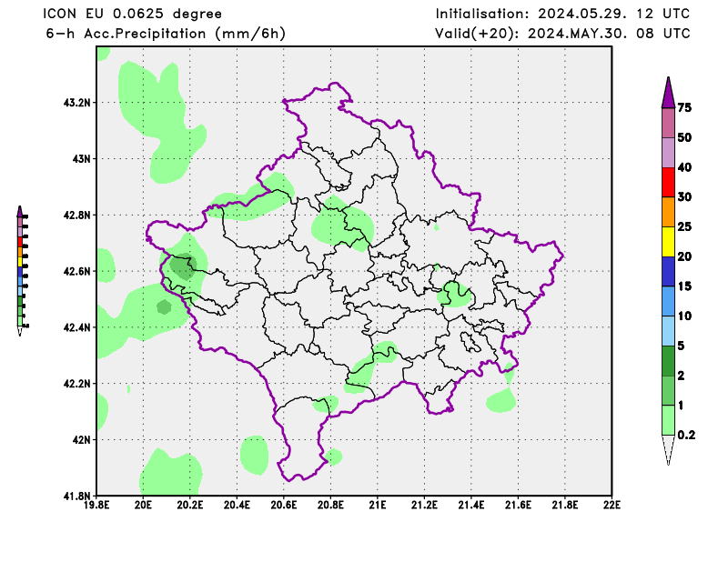Click the '6-h Acc.Precipitation (mm/6h)' subtitle
The image size is (728, 562).
point(166,34)
